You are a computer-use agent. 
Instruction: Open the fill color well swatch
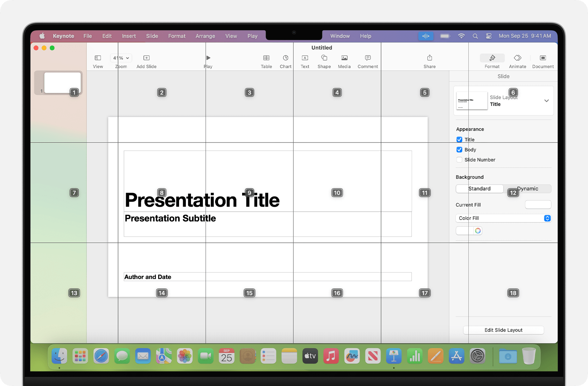coord(465,231)
